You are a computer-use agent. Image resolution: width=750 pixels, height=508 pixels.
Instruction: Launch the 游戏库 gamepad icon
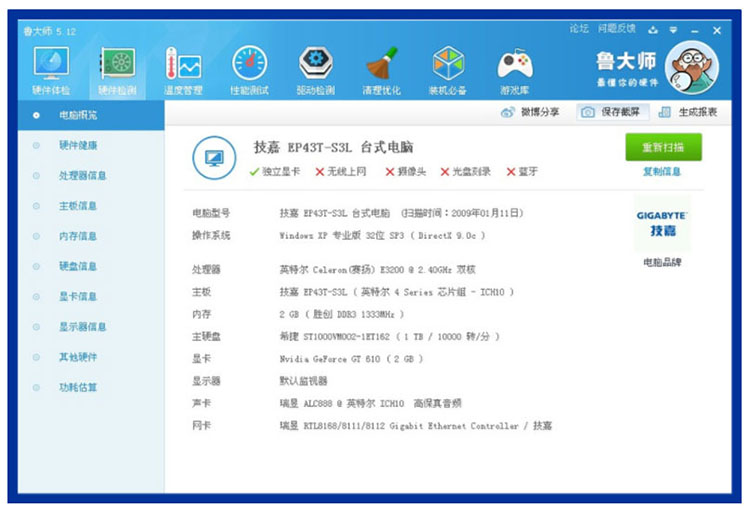[x=514, y=65]
